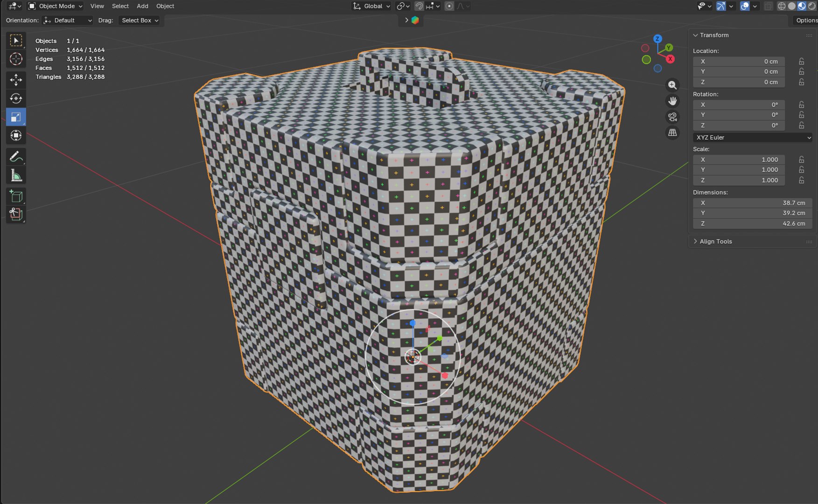
Task: Edit Scale Z field 1.000
Action: point(739,180)
